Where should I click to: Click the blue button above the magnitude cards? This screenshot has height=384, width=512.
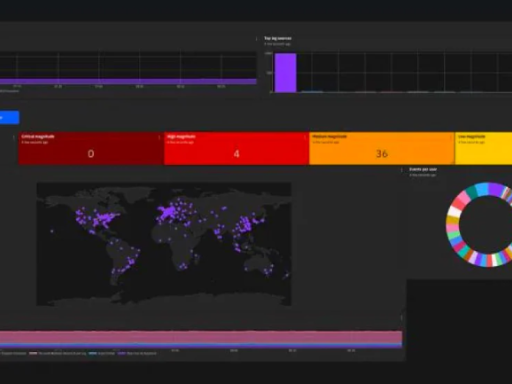[x=9, y=118]
